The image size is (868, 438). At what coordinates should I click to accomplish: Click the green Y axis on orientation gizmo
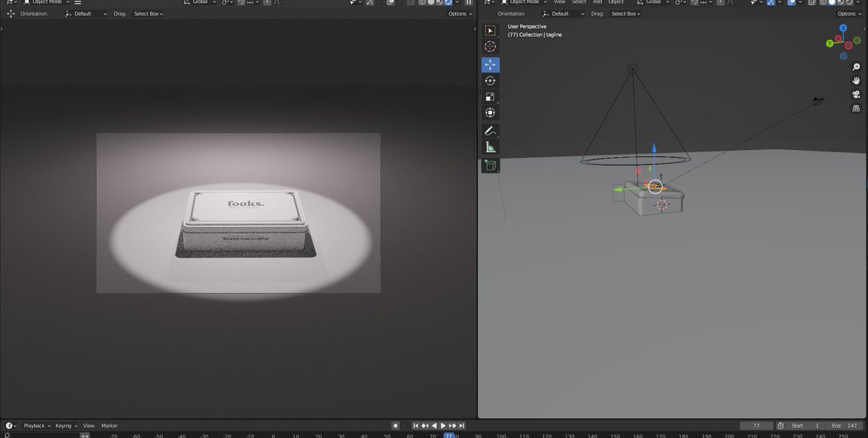point(830,43)
